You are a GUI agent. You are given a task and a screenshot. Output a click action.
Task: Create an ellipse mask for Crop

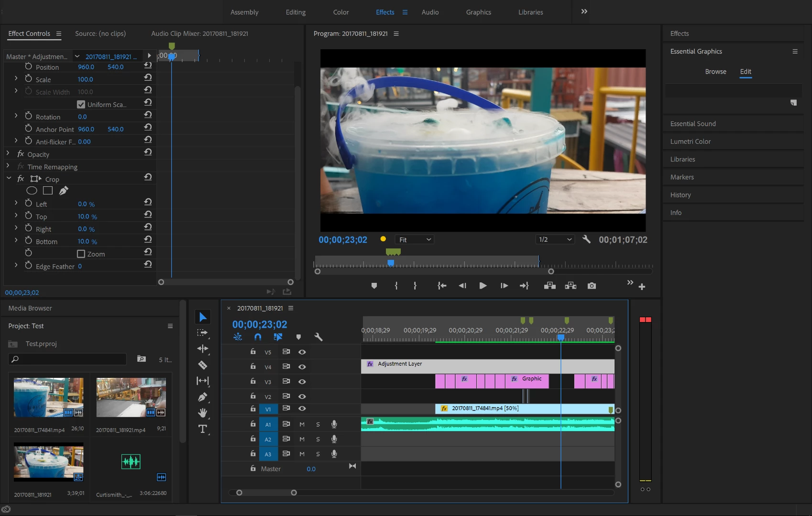tap(32, 191)
